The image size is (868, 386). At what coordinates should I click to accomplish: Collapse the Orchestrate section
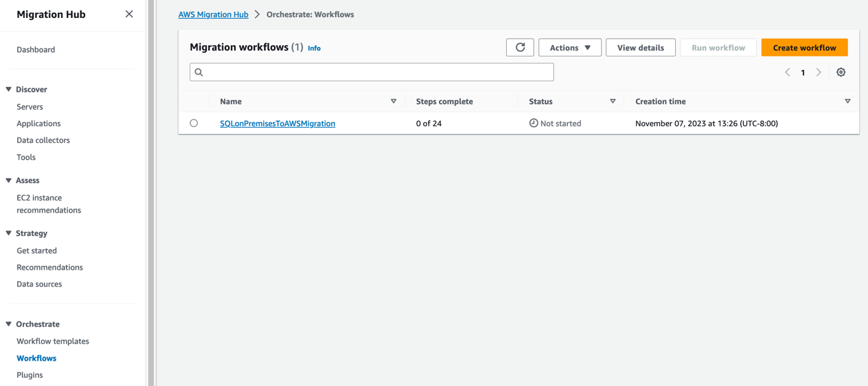(9, 324)
